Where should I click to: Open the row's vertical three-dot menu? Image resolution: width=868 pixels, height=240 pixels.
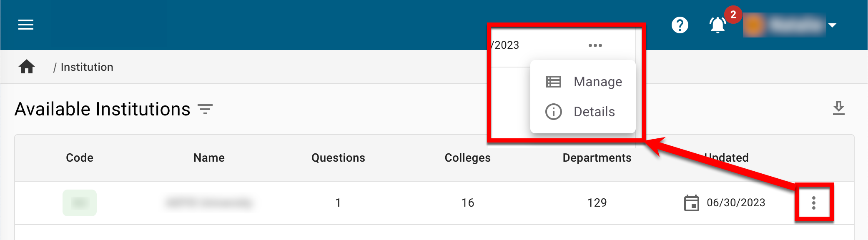click(813, 202)
